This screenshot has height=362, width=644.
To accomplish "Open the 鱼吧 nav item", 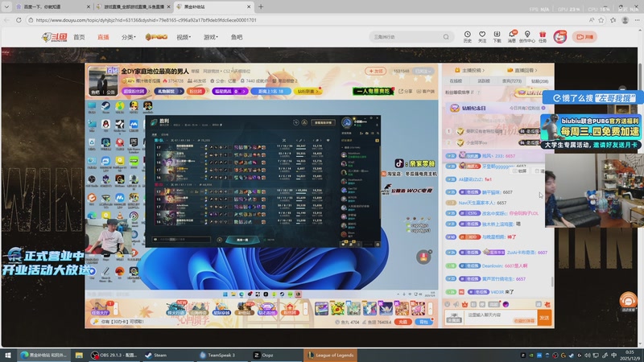I will coord(237,37).
